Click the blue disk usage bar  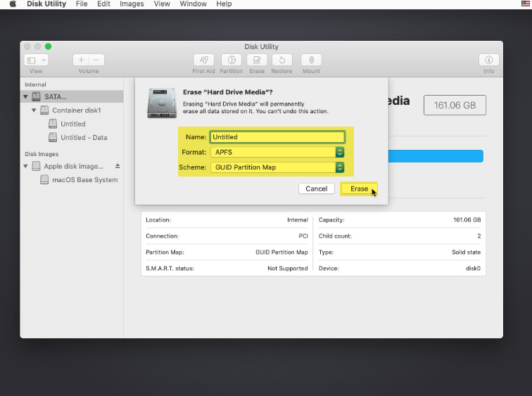[x=436, y=156]
